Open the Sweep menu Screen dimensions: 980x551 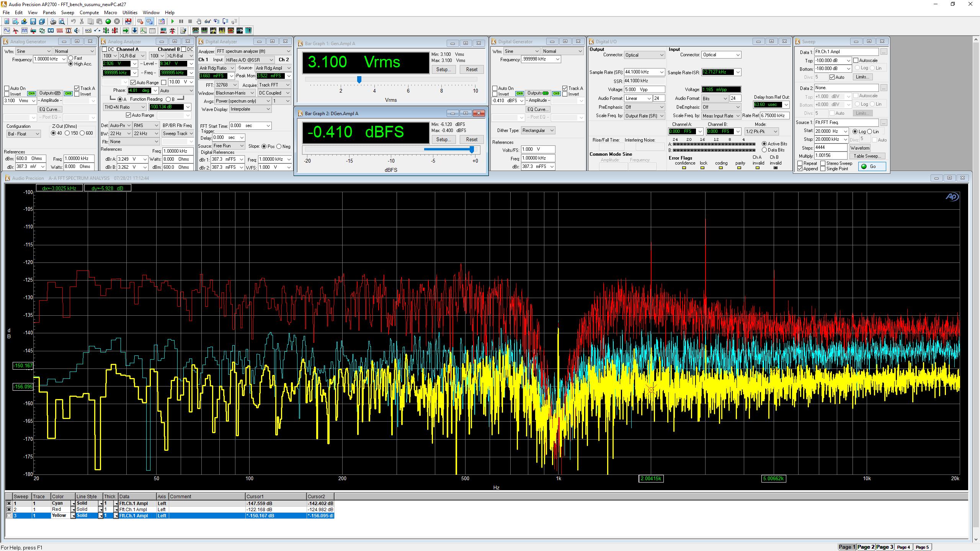click(x=68, y=13)
